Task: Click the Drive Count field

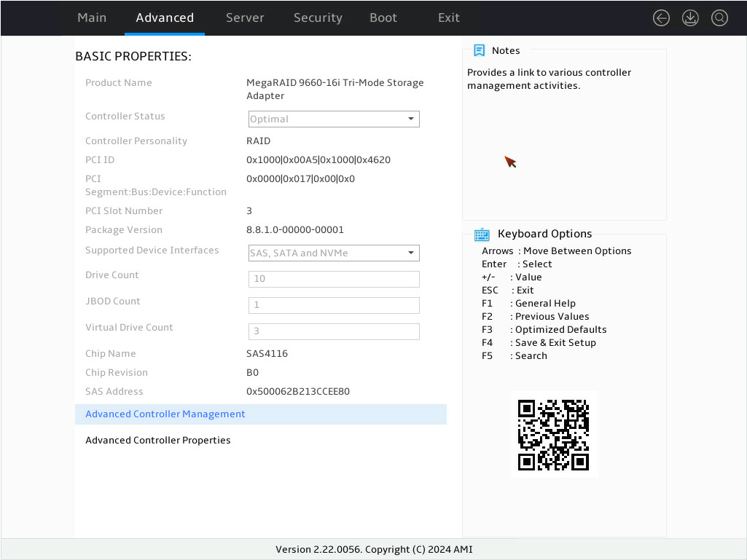Action: [334, 279]
